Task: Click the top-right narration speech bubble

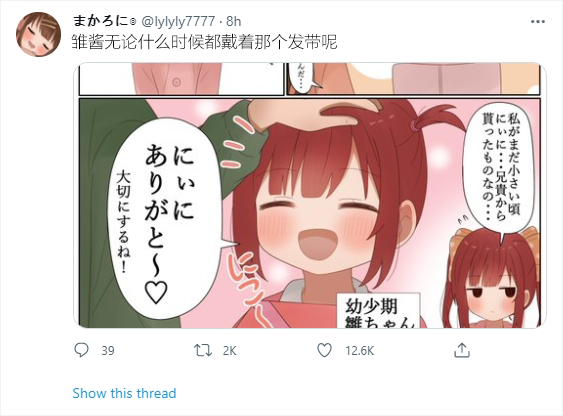Action: [x=499, y=169]
